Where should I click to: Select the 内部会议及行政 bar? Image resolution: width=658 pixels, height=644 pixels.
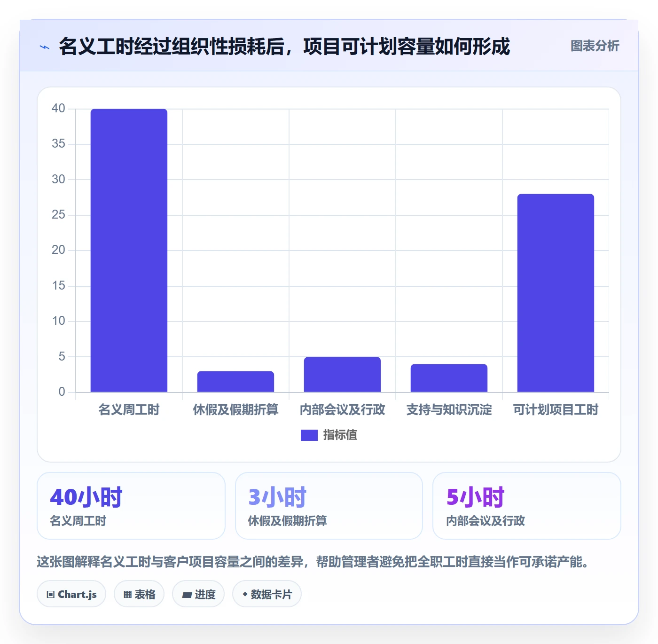tap(342, 375)
